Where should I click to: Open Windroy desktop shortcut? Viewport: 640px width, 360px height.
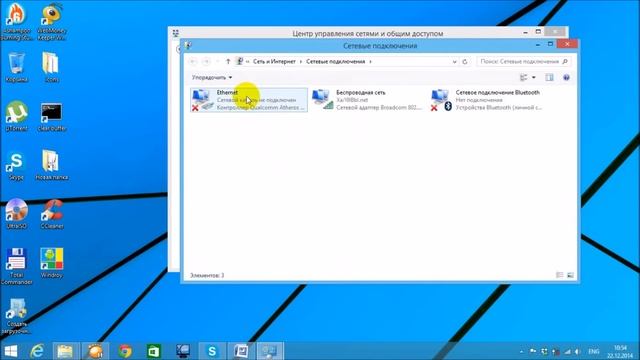(52, 263)
